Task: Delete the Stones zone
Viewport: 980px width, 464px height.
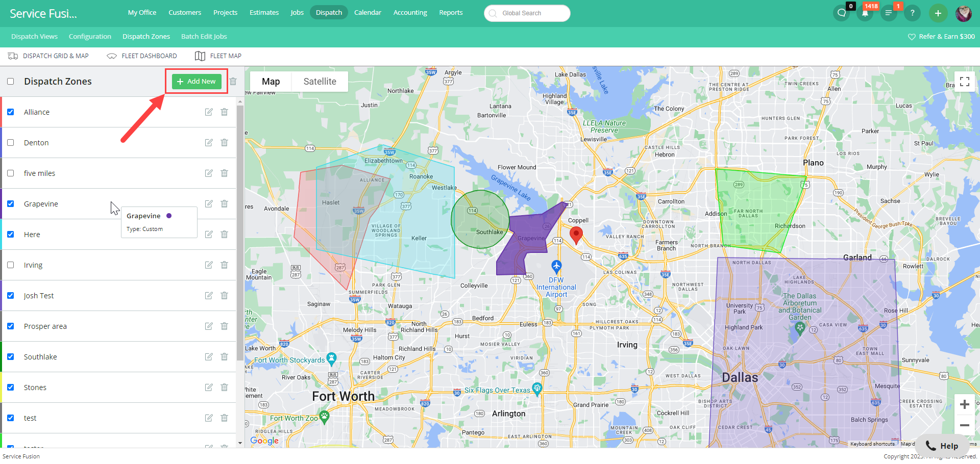Action: 224,388
